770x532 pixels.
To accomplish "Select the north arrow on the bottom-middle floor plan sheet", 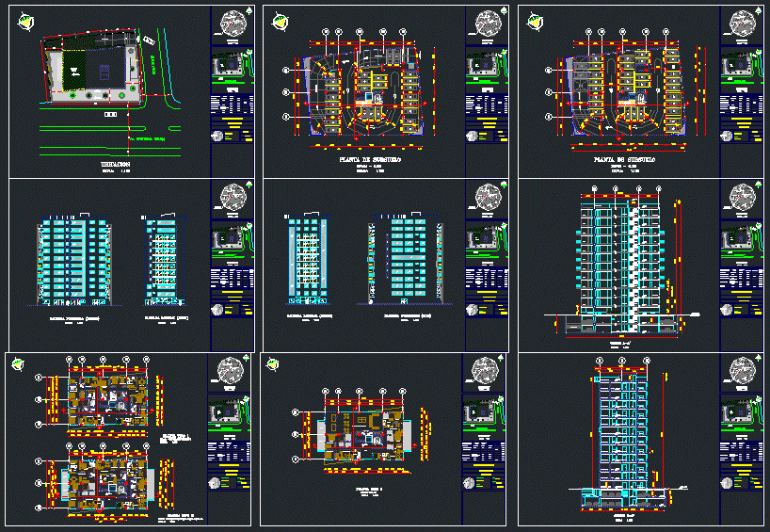I will (x=273, y=365).
